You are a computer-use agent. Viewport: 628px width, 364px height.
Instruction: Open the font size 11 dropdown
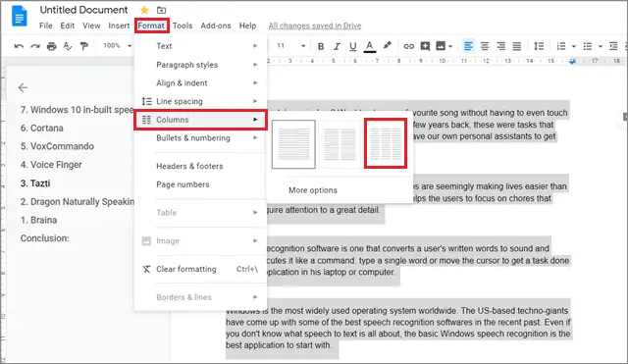pyautogui.click(x=291, y=46)
